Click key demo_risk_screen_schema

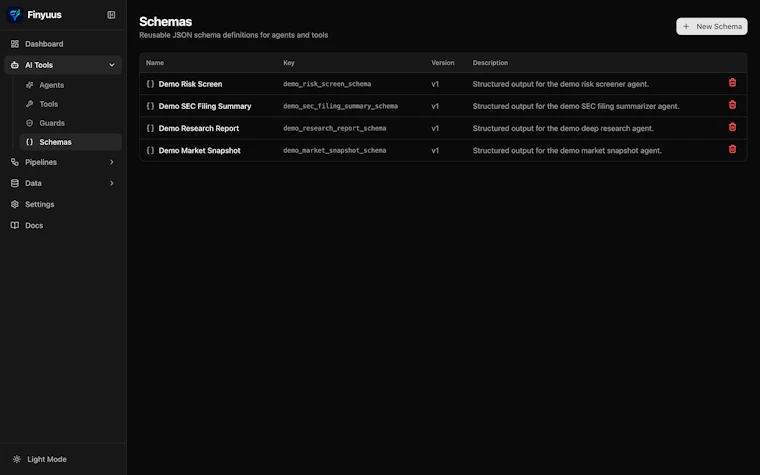[327, 84]
